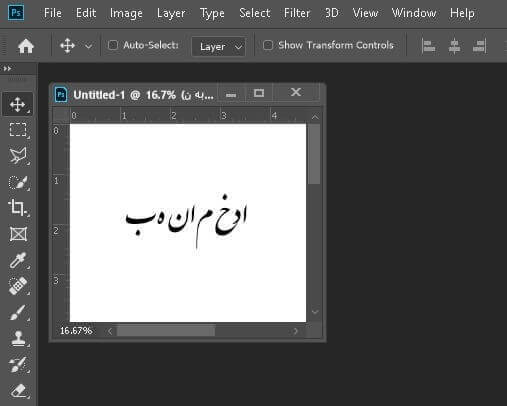This screenshot has width=507, height=406.
Task: Click the horizontal scrollbar thumb
Action: pos(166,331)
